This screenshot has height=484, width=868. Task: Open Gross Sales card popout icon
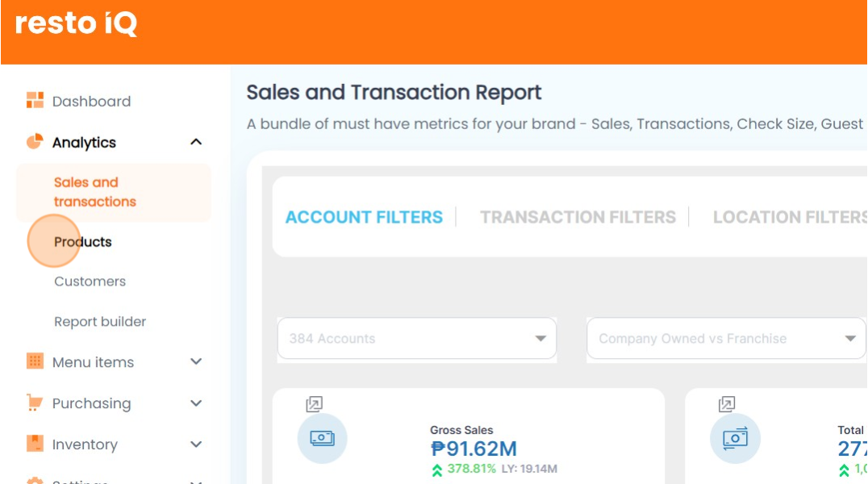click(x=314, y=404)
